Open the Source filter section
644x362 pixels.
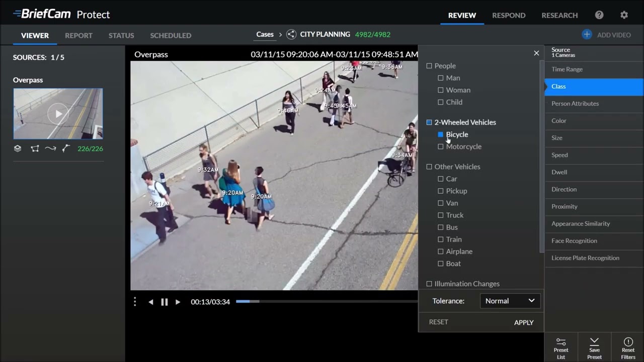coord(594,52)
